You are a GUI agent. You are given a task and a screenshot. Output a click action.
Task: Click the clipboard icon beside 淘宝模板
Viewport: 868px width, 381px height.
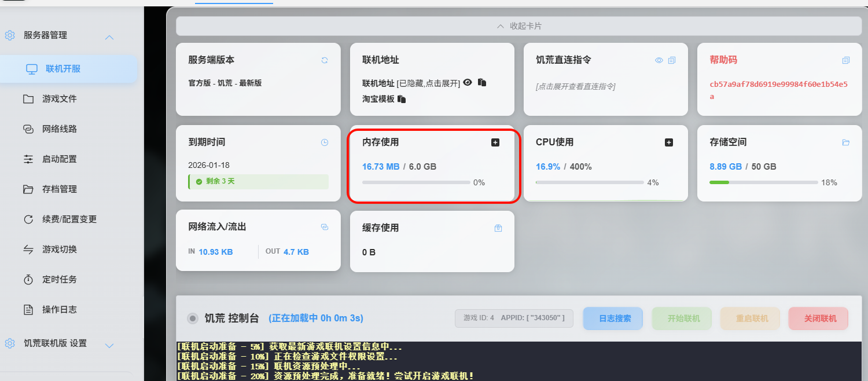(x=402, y=99)
